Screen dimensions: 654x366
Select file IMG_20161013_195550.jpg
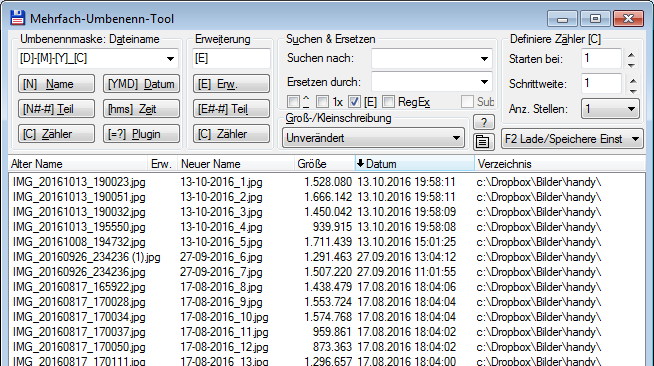click(x=79, y=227)
